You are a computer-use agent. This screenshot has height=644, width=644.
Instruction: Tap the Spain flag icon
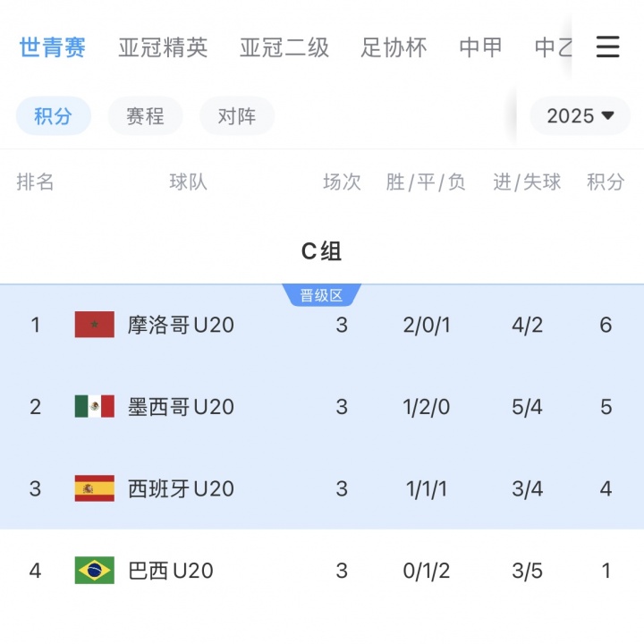click(94, 488)
